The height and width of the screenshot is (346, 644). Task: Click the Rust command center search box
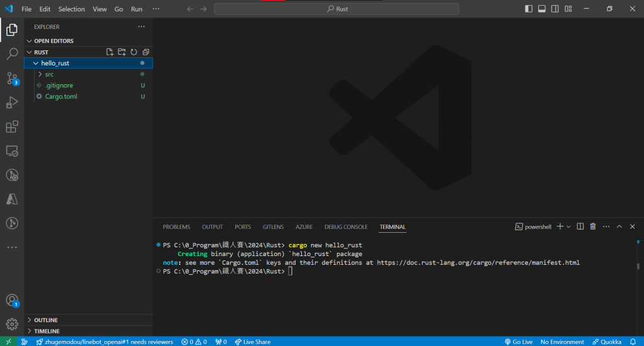(336, 9)
